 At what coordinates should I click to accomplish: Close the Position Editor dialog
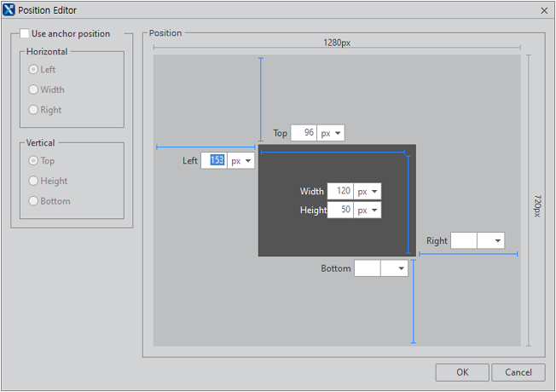click(x=544, y=9)
